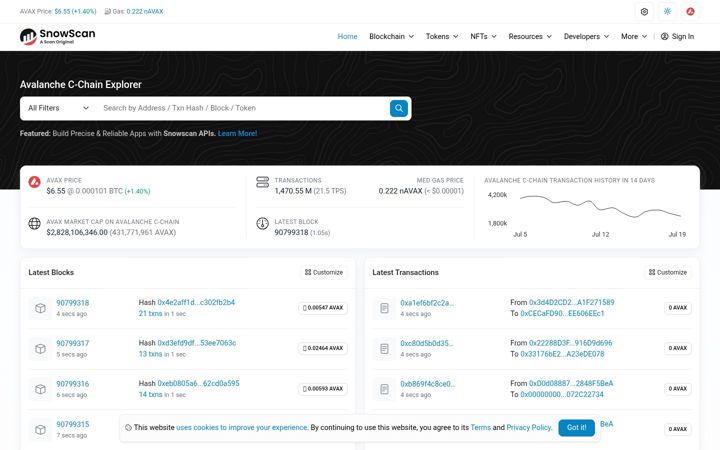Open transaction 0xa1ef6bf2c2a...
Viewport: 720px width, 450px height.
click(427, 303)
